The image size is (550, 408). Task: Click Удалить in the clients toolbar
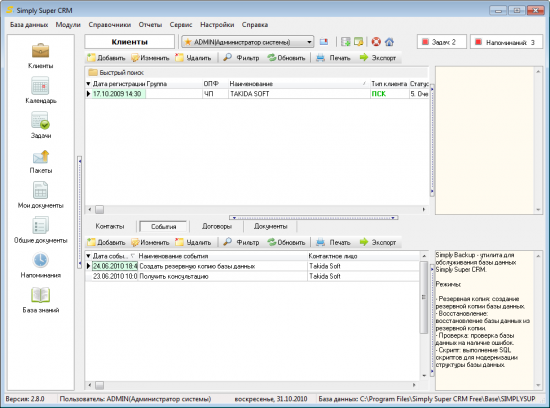194,58
